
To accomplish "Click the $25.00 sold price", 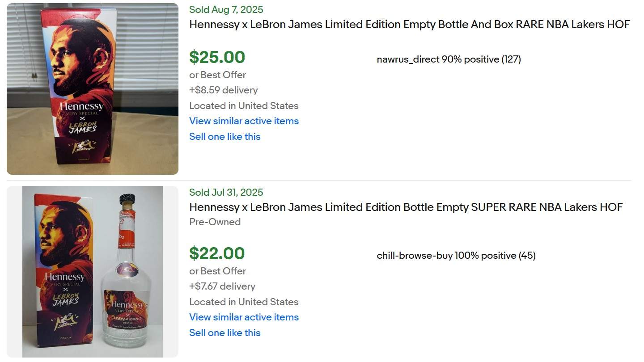I will point(217,57).
